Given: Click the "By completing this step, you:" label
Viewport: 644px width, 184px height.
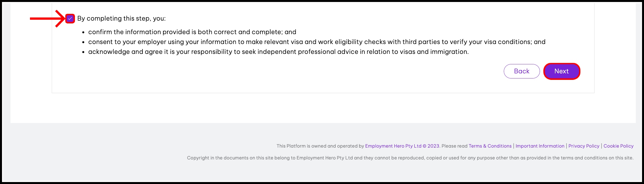Looking at the screenshot, I should pyautogui.click(x=121, y=19).
